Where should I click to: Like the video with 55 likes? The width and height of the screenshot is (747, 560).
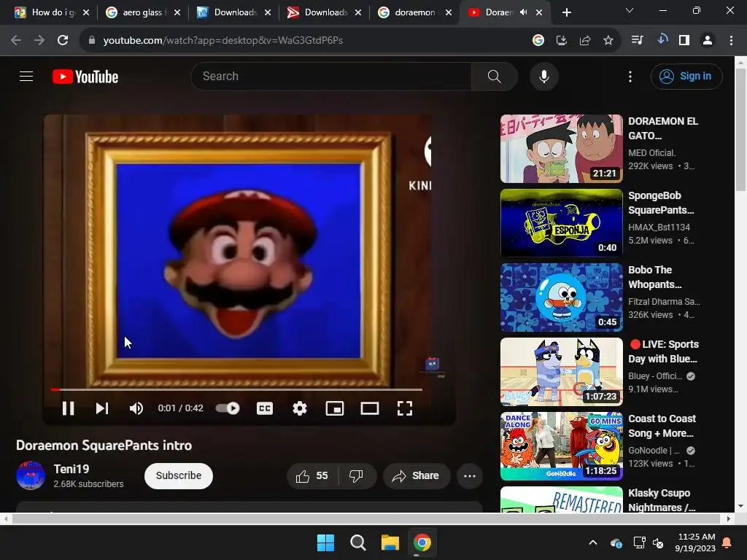click(312, 475)
